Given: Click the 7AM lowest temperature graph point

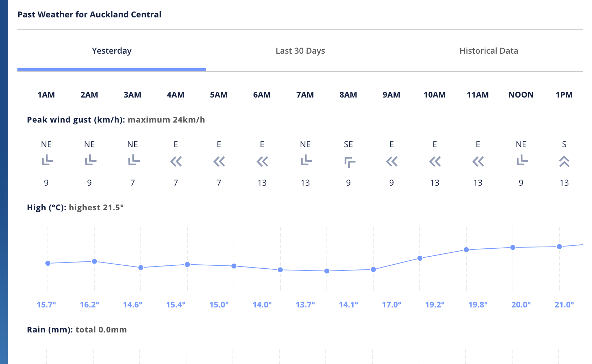Looking at the screenshot, I should tap(327, 271).
